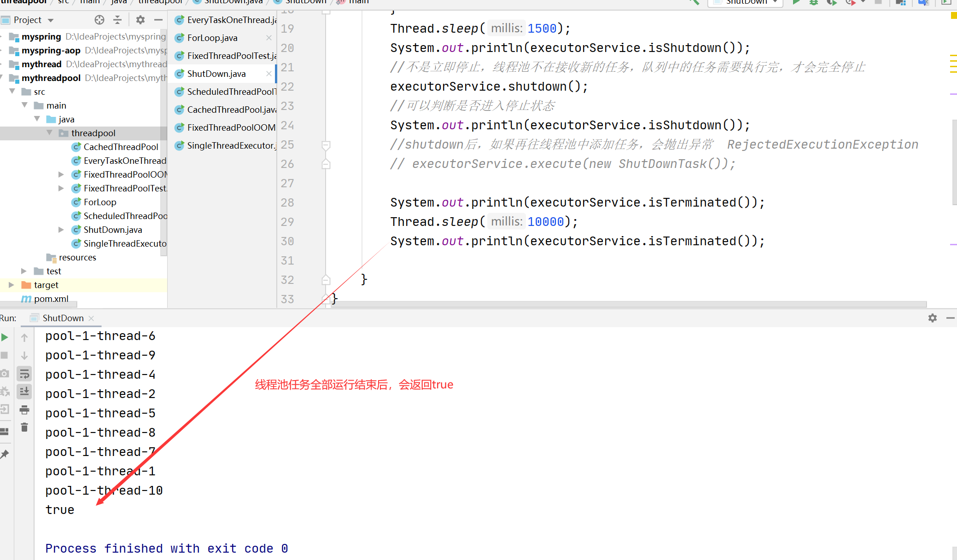
Task: Open Run panel settings gear
Action: [x=932, y=318]
